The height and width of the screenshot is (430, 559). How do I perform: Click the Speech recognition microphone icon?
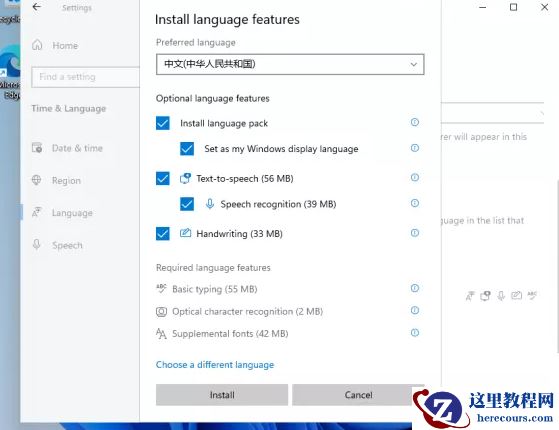(210, 204)
